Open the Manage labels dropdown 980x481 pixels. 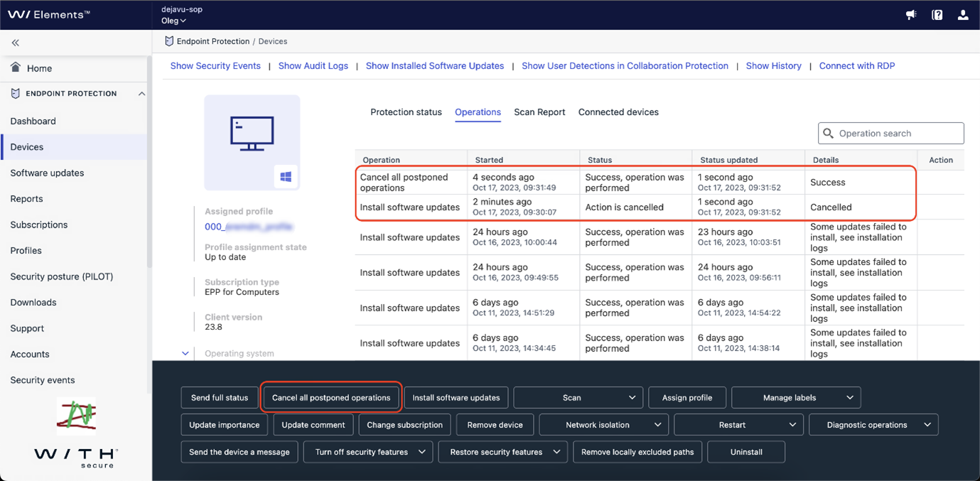click(796, 398)
